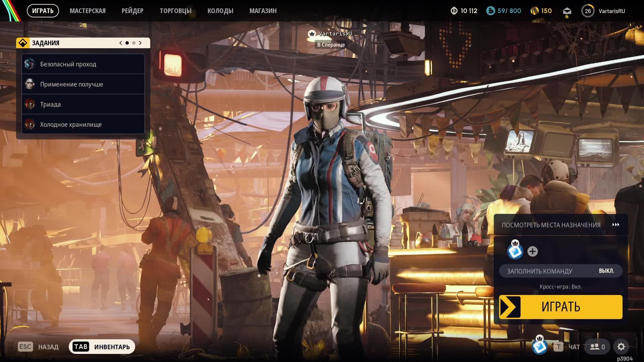Select the Холодное хранилище quest

[x=70, y=124]
